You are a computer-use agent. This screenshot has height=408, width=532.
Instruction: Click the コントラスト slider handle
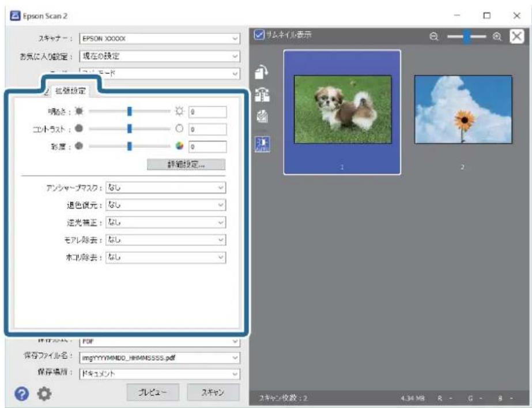(129, 129)
